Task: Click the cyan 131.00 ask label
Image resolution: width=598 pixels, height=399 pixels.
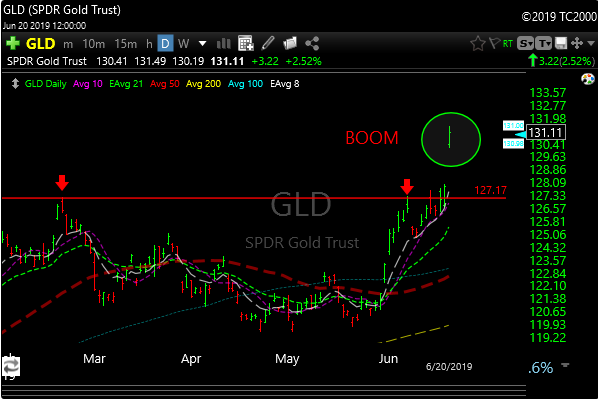Action: (x=513, y=125)
